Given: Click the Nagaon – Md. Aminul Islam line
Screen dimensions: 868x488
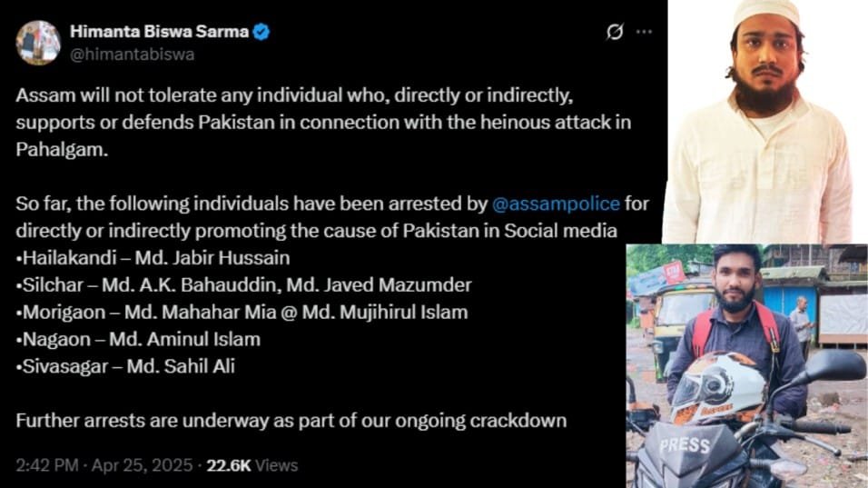Looking at the screenshot, I should click(138, 339).
